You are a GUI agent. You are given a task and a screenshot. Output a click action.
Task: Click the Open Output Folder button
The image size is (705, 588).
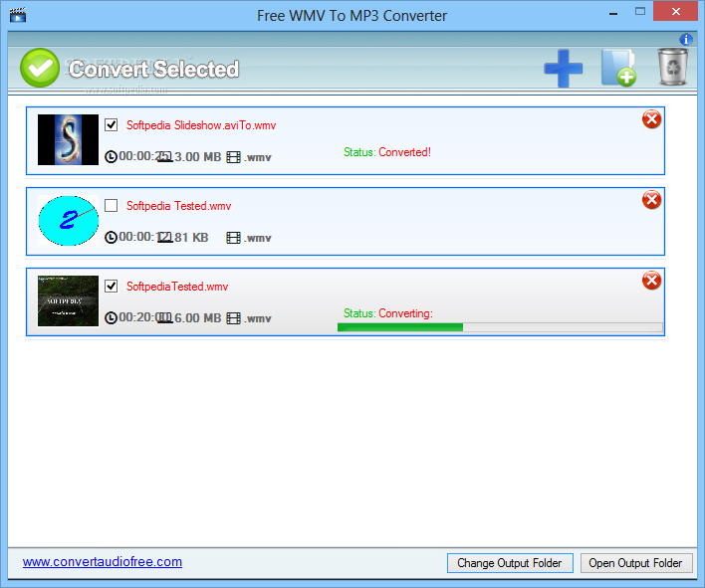pyautogui.click(x=635, y=563)
